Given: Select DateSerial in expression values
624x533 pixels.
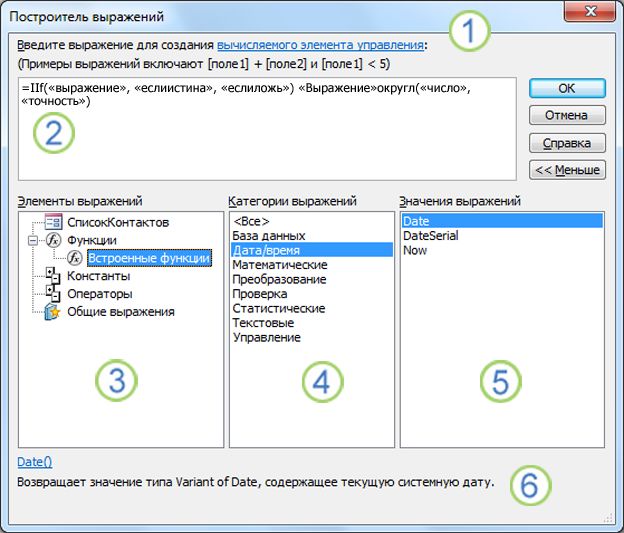Looking at the screenshot, I should 502,236.
